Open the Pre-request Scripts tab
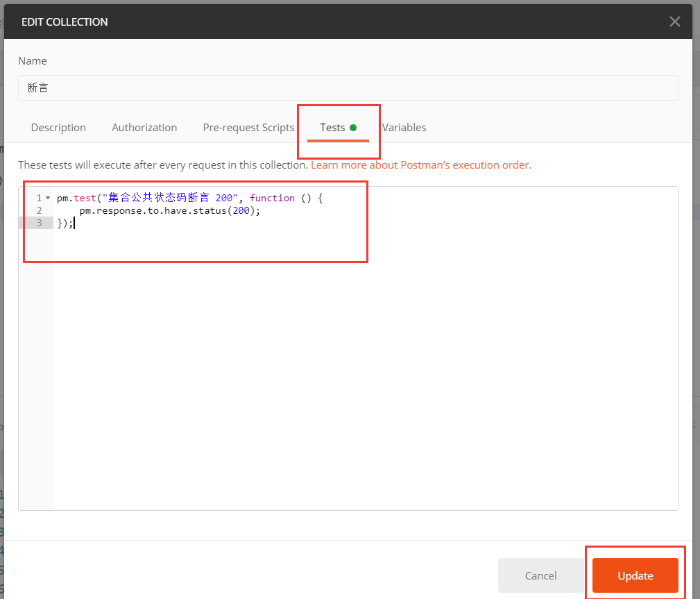This screenshot has width=700, height=599. click(x=248, y=127)
